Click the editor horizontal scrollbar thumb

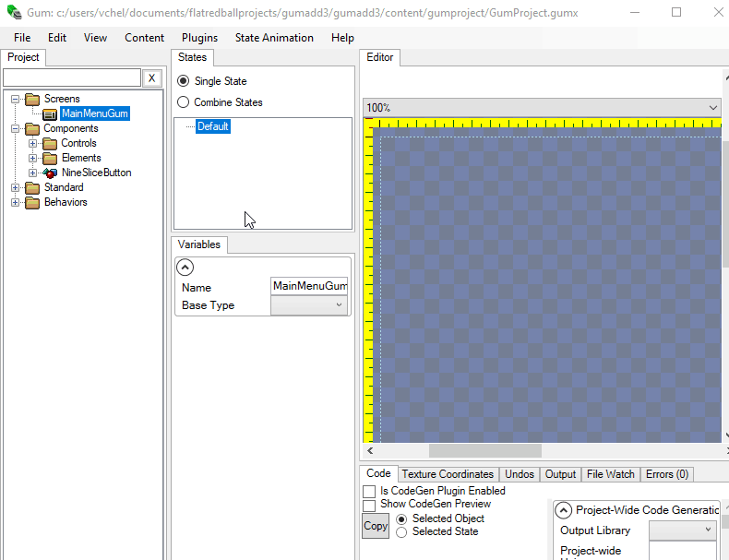coord(484,450)
